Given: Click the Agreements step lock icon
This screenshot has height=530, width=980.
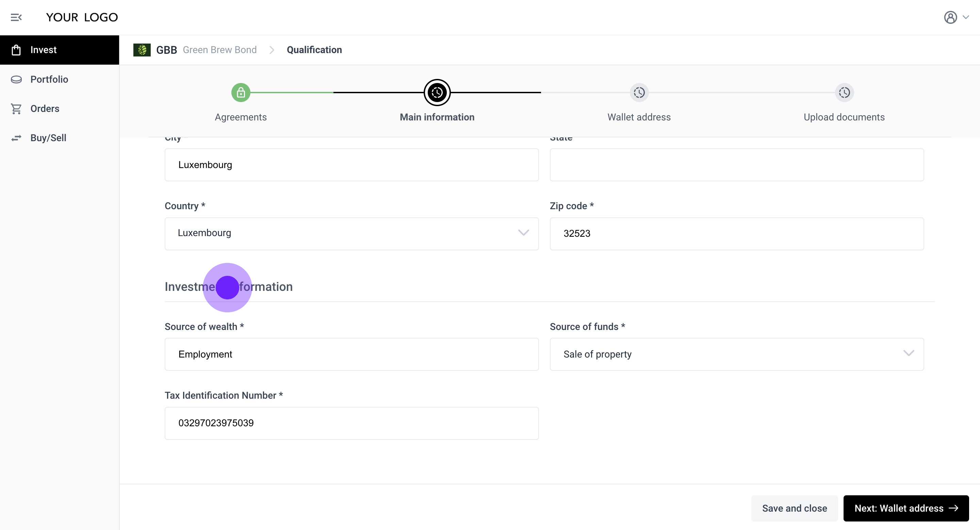Looking at the screenshot, I should (241, 93).
